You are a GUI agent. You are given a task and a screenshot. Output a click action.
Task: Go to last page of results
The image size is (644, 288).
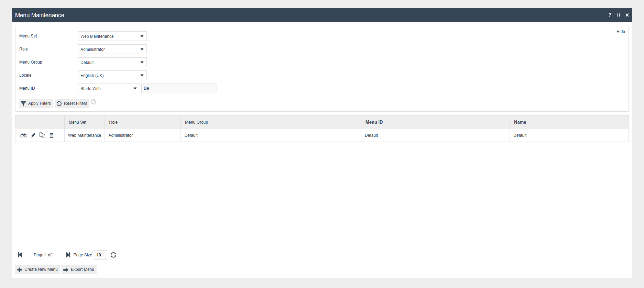[68, 255]
